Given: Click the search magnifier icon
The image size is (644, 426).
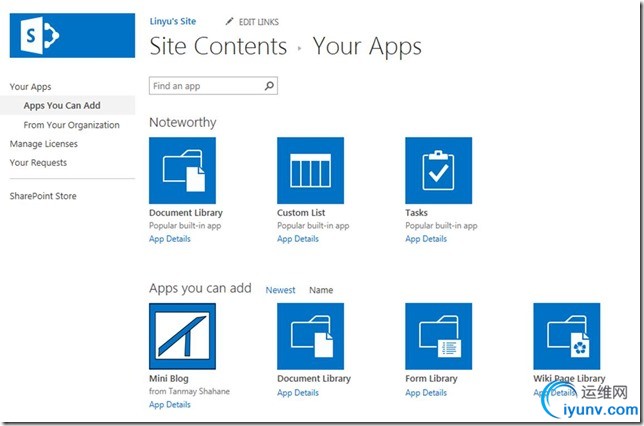Looking at the screenshot, I should tap(269, 86).
